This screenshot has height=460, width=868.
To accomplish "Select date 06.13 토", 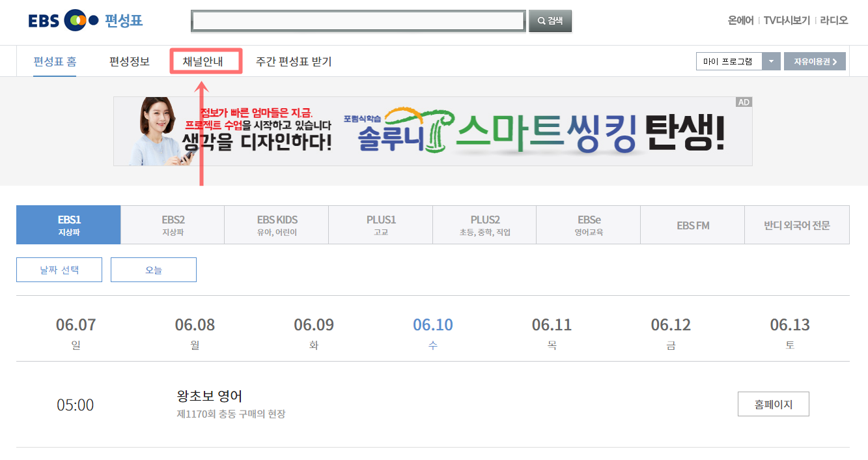I will point(790,334).
